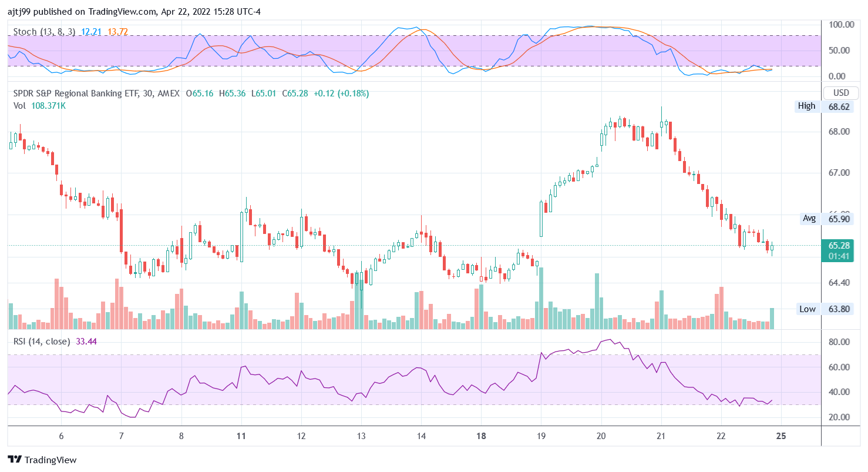
Task: Click date 22 on the time axis
Action: [x=721, y=436]
